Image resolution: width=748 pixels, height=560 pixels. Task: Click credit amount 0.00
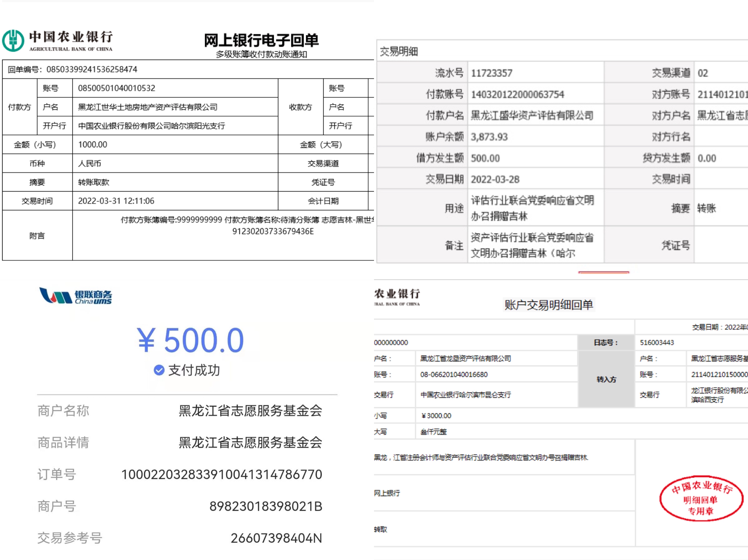point(707,158)
